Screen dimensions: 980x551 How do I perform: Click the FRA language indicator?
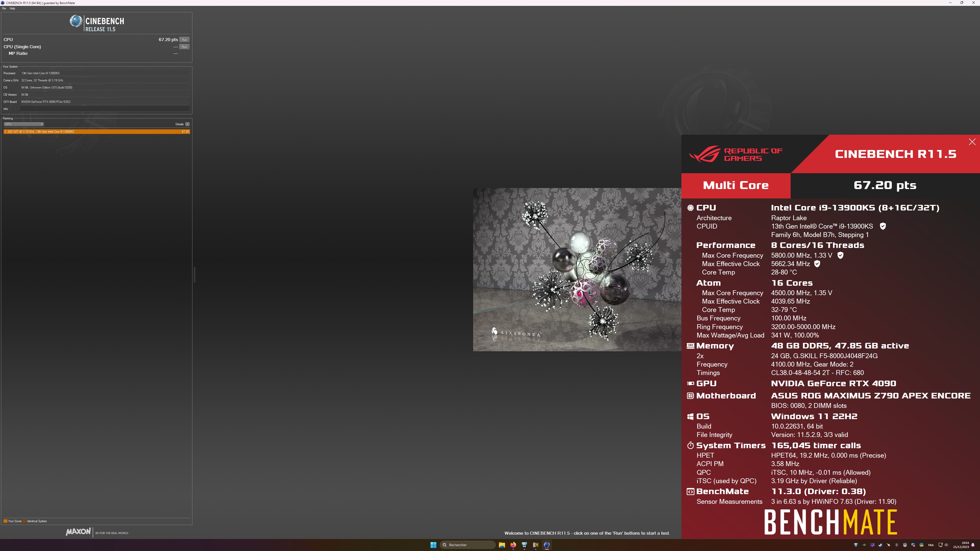pyautogui.click(x=931, y=545)
